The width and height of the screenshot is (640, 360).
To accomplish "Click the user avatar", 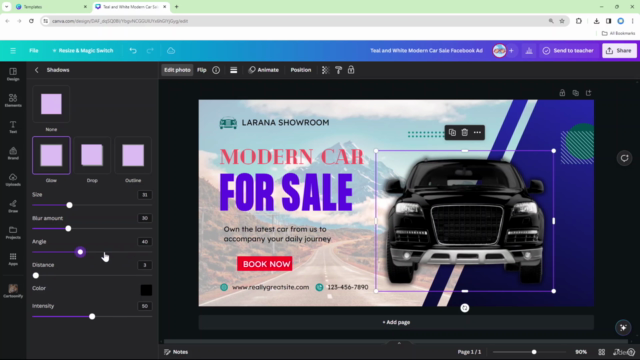I will pyautogui.click(x=499, y=51).
